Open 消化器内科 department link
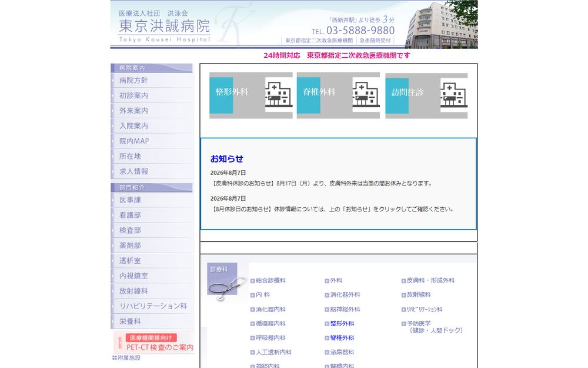Viewport: 588px width, 368px height. tap(270, 310)
